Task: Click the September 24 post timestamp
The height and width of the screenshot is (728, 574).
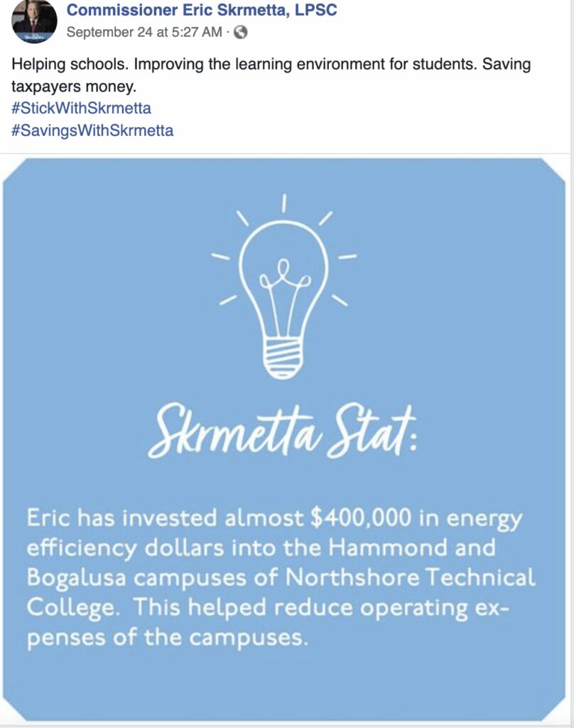Action: (144, 32)
